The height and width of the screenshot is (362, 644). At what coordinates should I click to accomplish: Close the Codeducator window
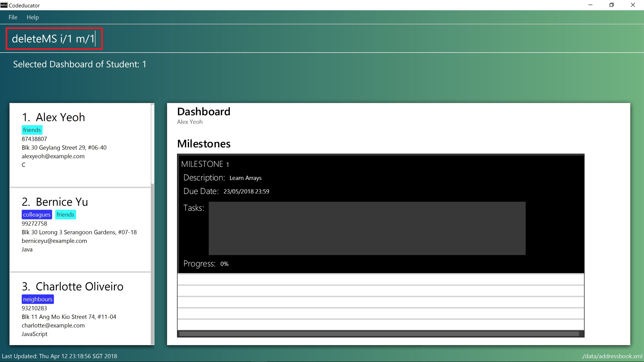tap(633, 5)
